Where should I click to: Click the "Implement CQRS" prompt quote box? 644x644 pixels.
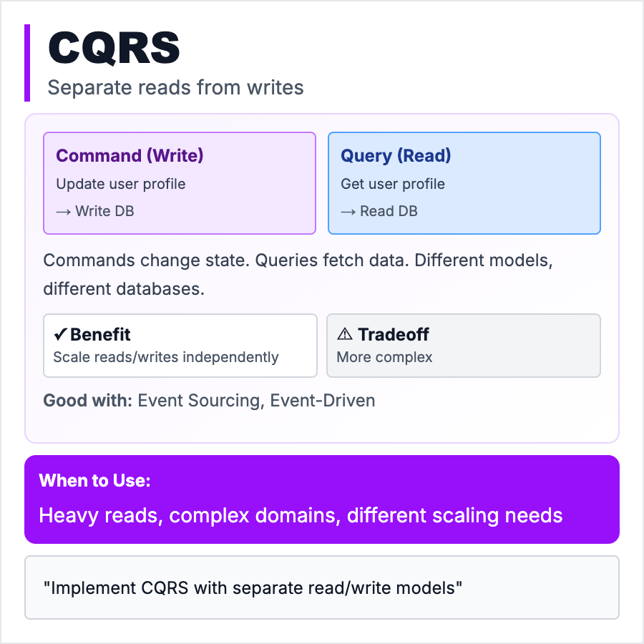[322, 587]
